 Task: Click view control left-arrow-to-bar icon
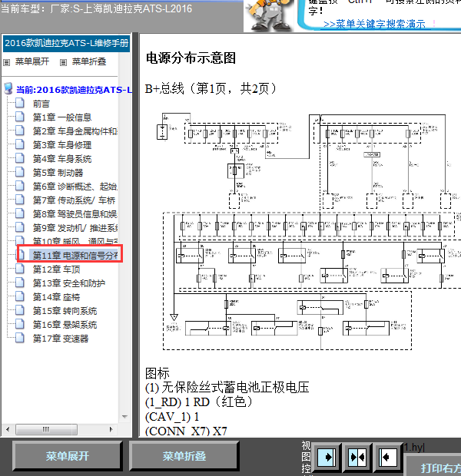tap(387, 457)
